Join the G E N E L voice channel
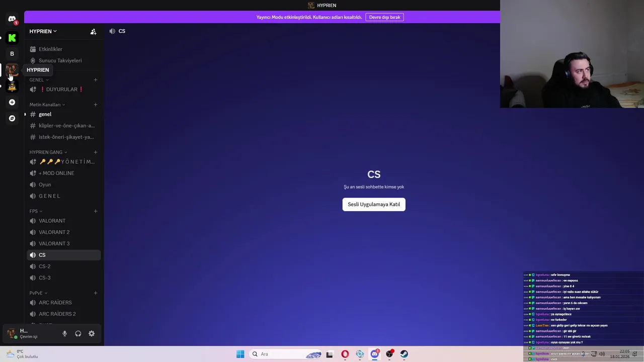The width and height of the screenshot is (644, 362). tap(64, 196)
